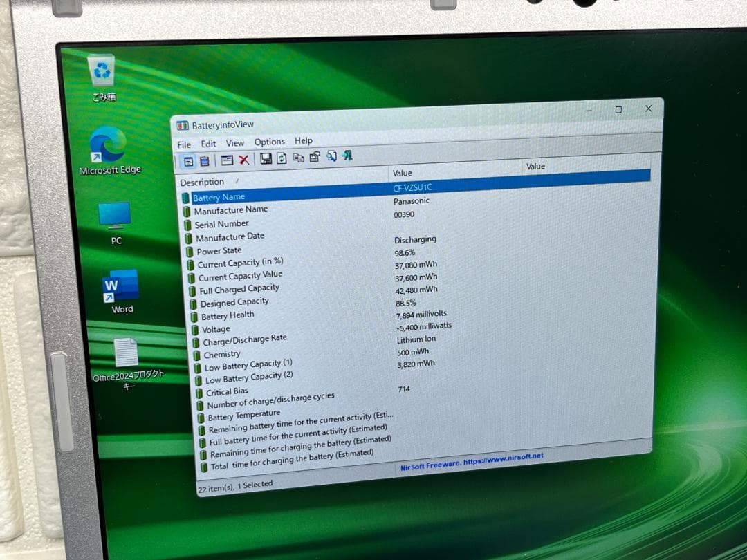The height and width of the screenshot is (560, 747).
Task: Click the Exit door toolbar icon
Action: point(347,158)
